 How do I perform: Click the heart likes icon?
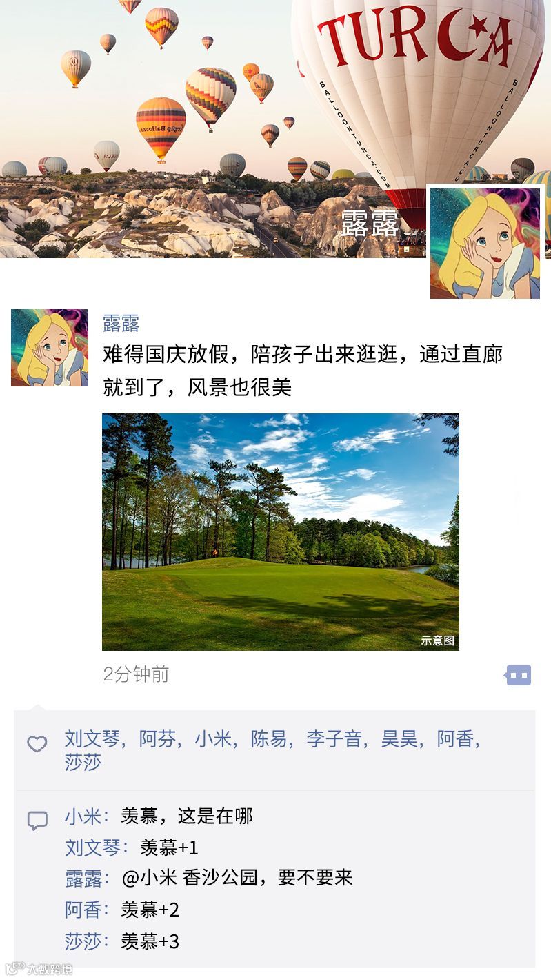(x=37, y=744)
